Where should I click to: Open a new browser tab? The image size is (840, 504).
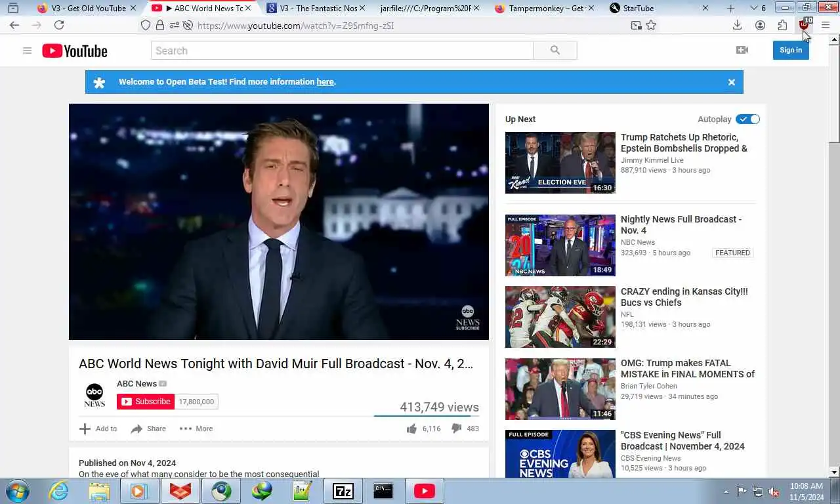[x=730, y=8]
